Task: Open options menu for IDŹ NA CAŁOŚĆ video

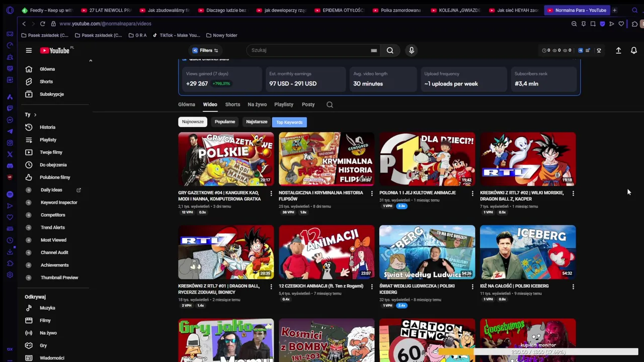Action: pyautogui.click(x=573, y=287)
